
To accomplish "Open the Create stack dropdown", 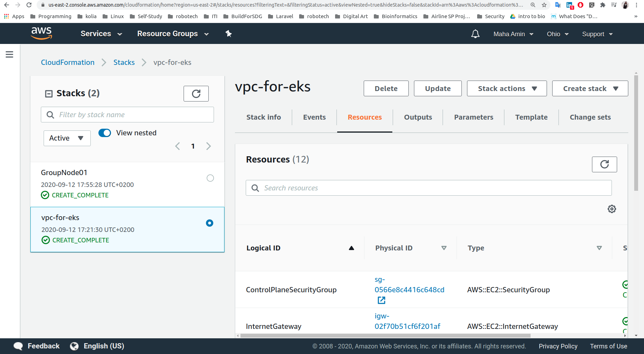I will point(590,89).
